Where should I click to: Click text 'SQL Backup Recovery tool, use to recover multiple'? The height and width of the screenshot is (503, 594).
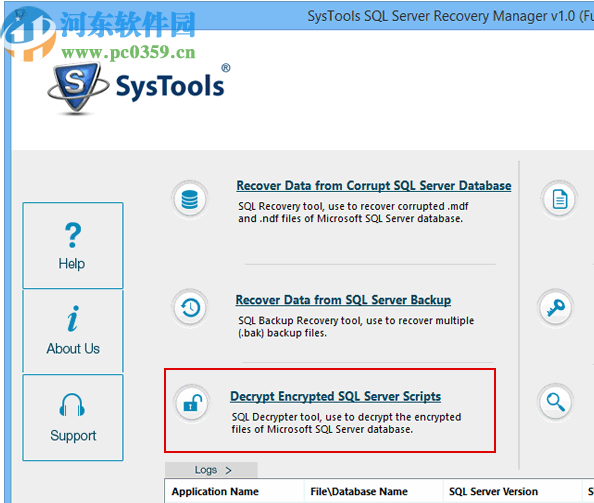(x=356, y=321)
